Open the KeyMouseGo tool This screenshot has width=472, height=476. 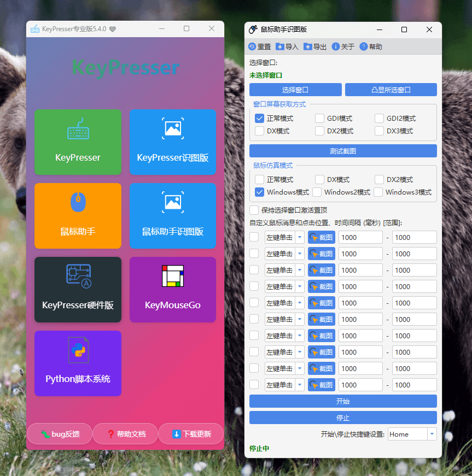pyautogui.click(x=173, y=290)
